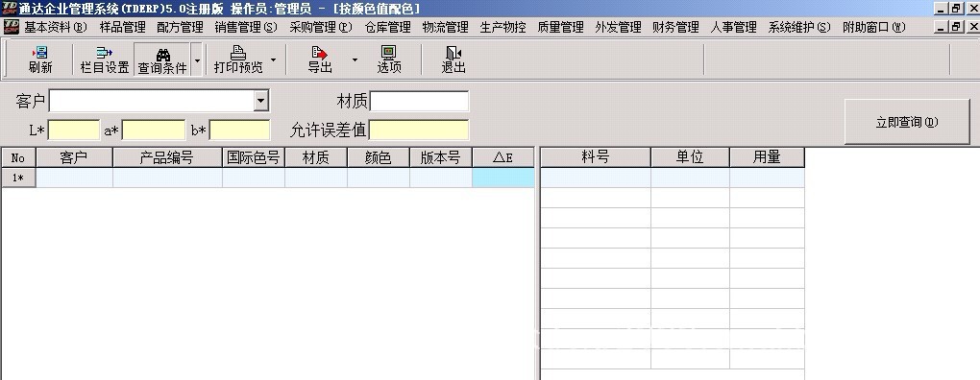Screen dimensions: 980x380
Task: Click the highlighted △E cell in row 1
Action: 503,178
